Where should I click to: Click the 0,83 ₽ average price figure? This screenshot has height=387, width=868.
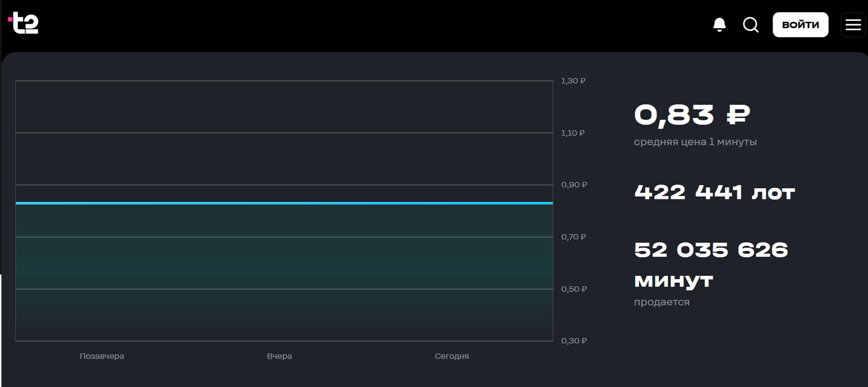(x=692, y=115)
